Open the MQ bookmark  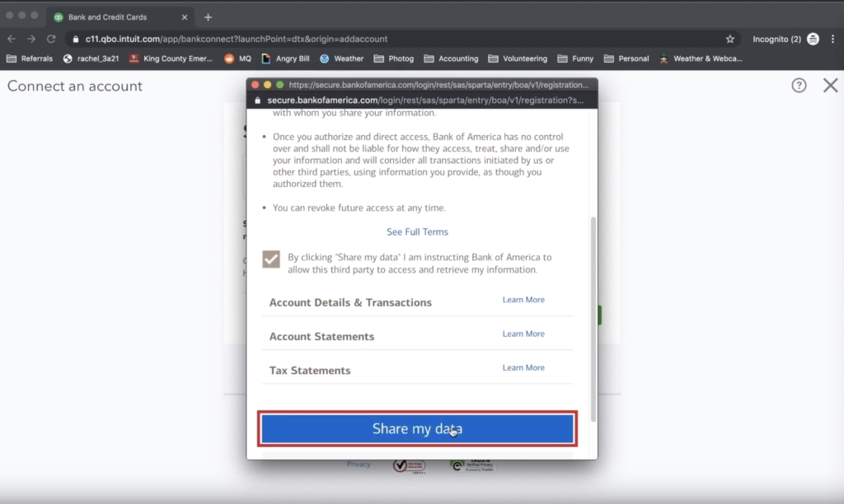(x=238, y=58)
